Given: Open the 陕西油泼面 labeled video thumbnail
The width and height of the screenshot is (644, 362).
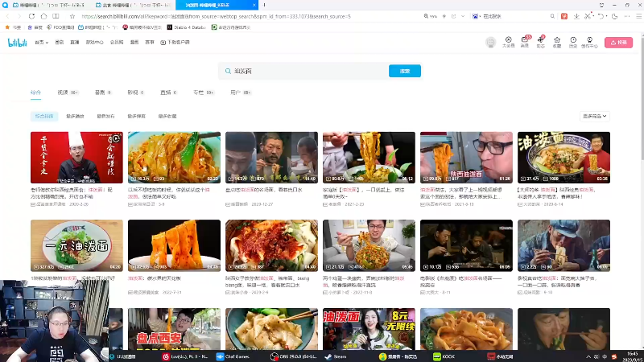Looking at the screenshot, I should [466, 158].
